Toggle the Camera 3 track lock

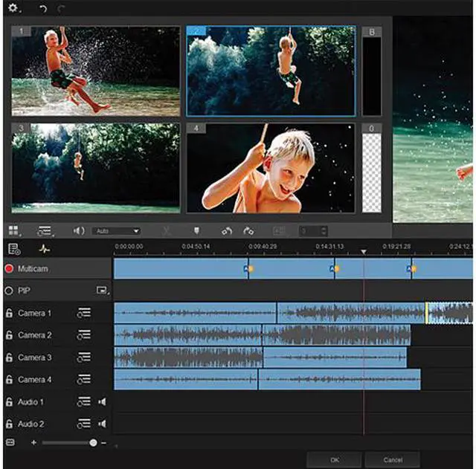click(10, 357)
